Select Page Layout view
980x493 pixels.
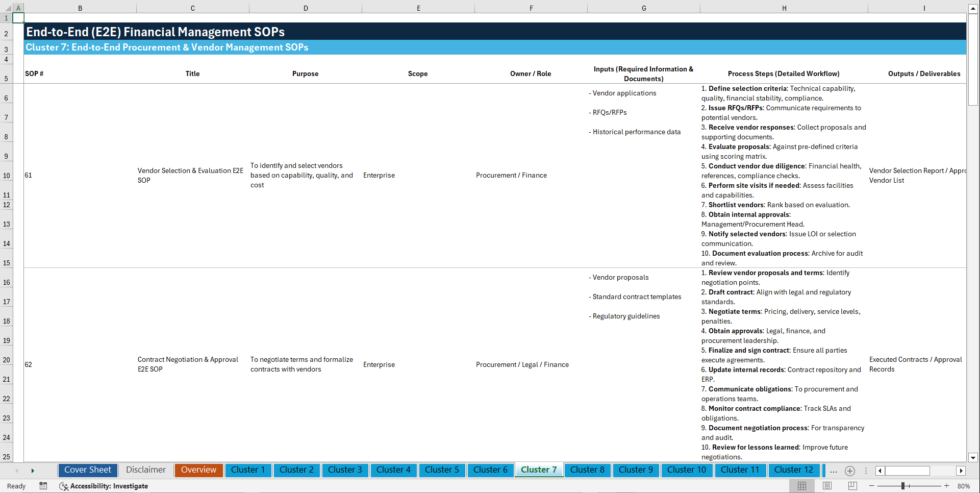click(826, 486)
